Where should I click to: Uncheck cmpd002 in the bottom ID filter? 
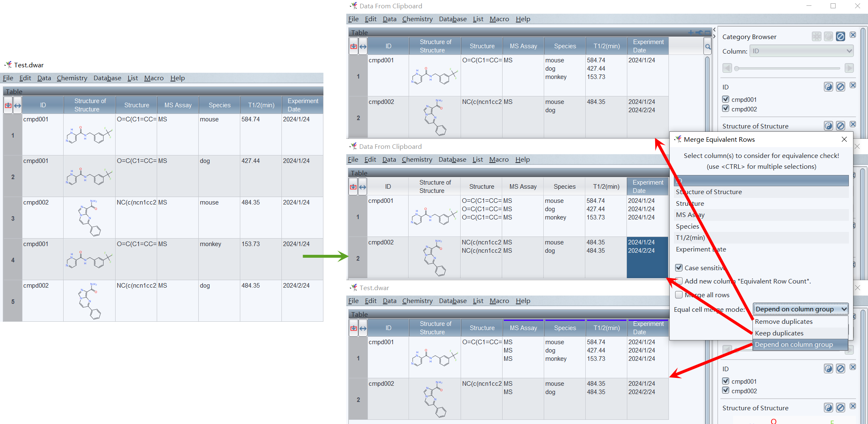[x=726, y=390]
